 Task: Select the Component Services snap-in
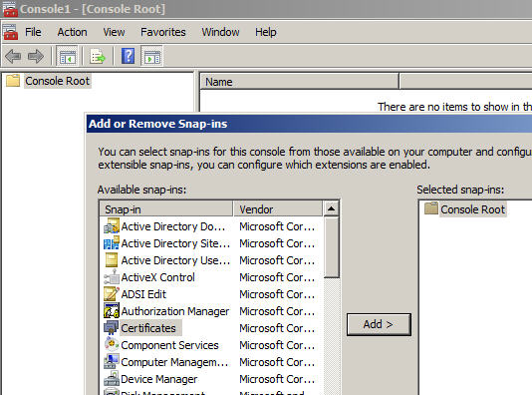169,345
